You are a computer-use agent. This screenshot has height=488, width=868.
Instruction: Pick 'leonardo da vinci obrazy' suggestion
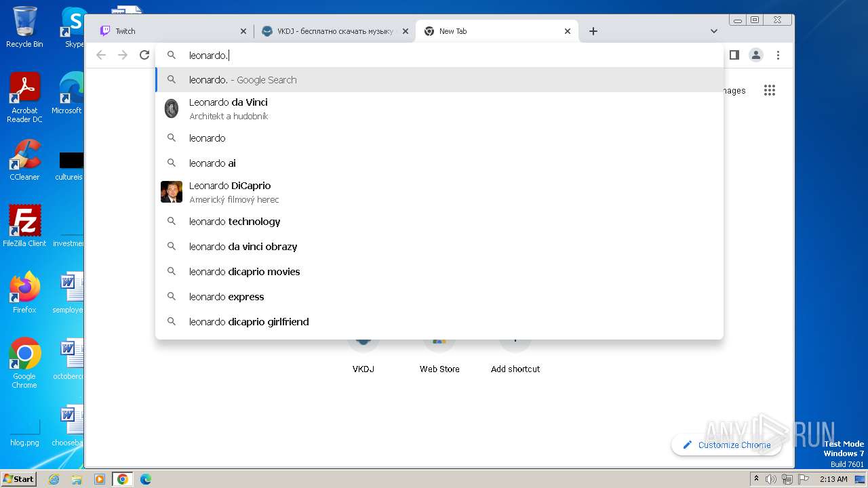point(439,247)
